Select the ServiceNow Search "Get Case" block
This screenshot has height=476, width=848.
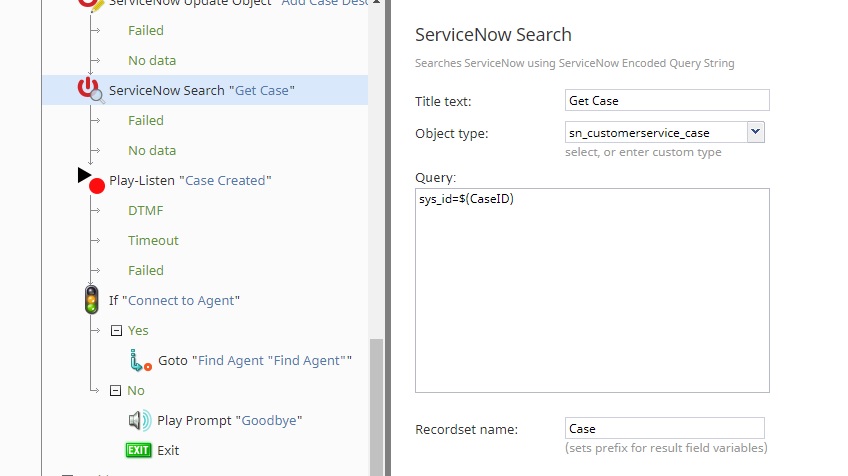pyautogui.click(x=202, y=90)
